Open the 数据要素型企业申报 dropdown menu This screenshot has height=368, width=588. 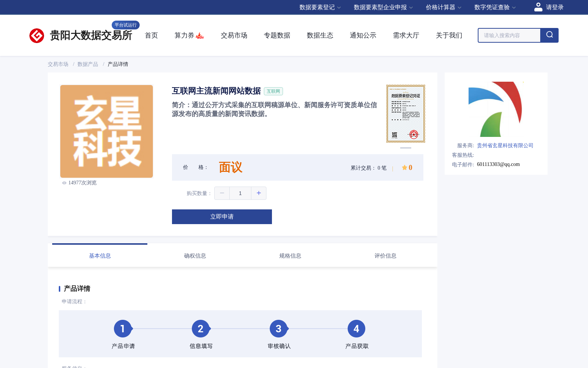pos(383,7)
